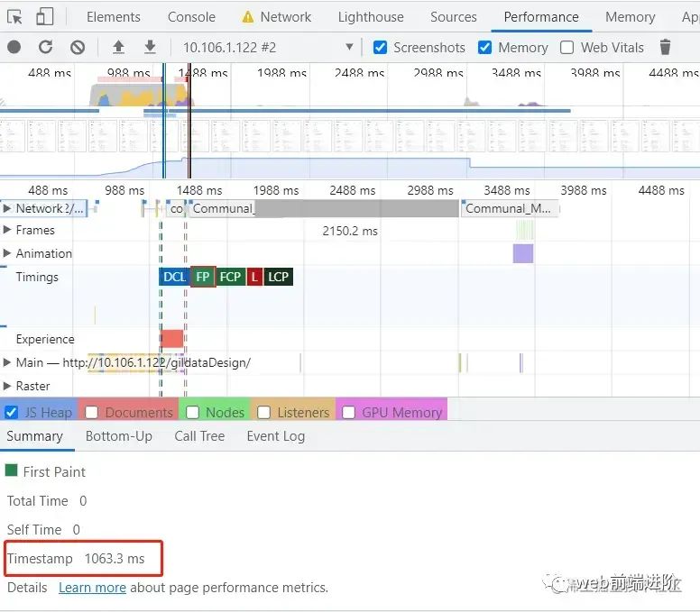This screenshot has width=700, height=612.
Task: Select the Summary tab
Action: click(x=35, y=436)
